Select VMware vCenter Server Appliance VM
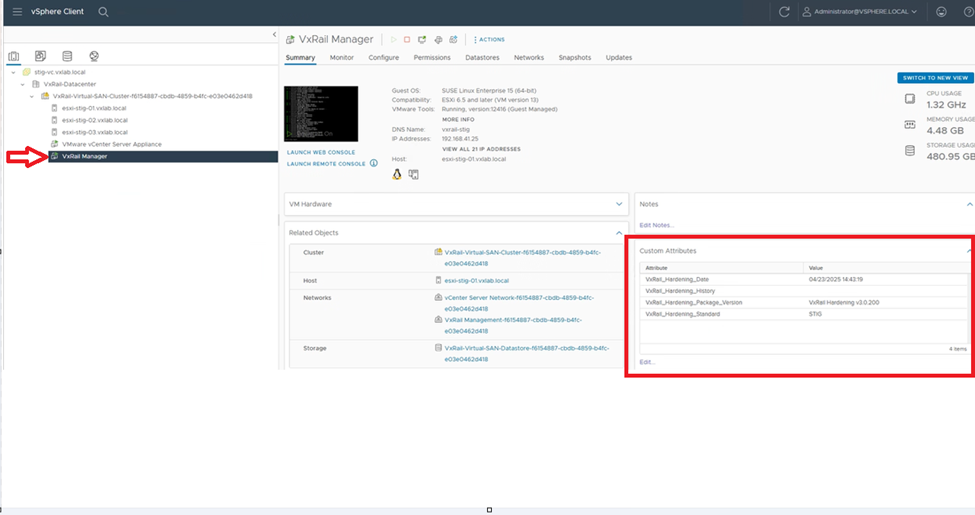The image size is (975, 515). pos(111,144)
